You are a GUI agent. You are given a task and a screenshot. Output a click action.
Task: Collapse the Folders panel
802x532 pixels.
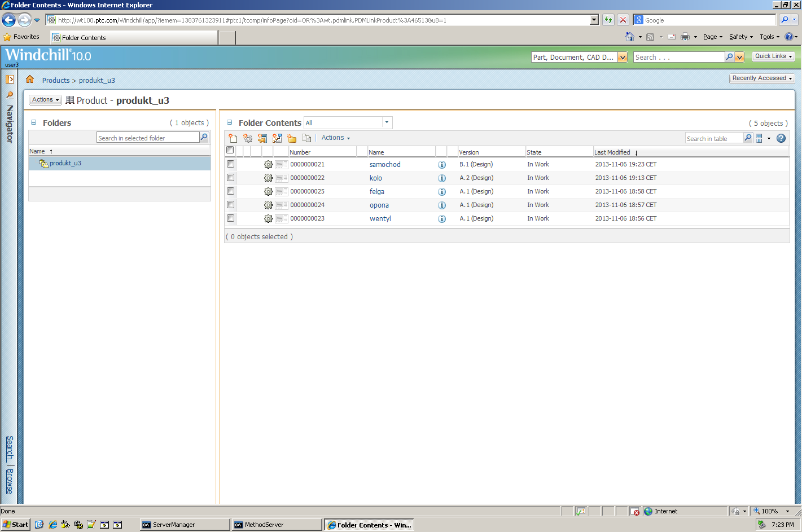[33, 122]
